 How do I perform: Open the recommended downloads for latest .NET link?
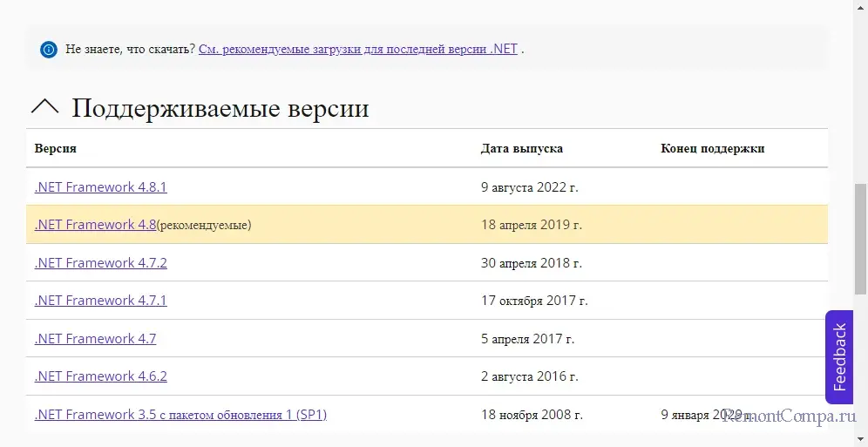[358, 49]
